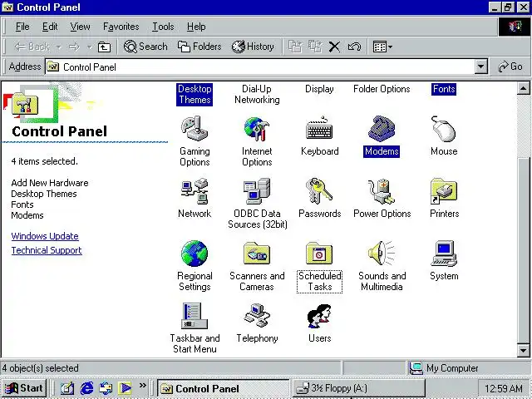Open the Edit menu
The width and height of the screenshot is (532, 399).
(50, 27)
